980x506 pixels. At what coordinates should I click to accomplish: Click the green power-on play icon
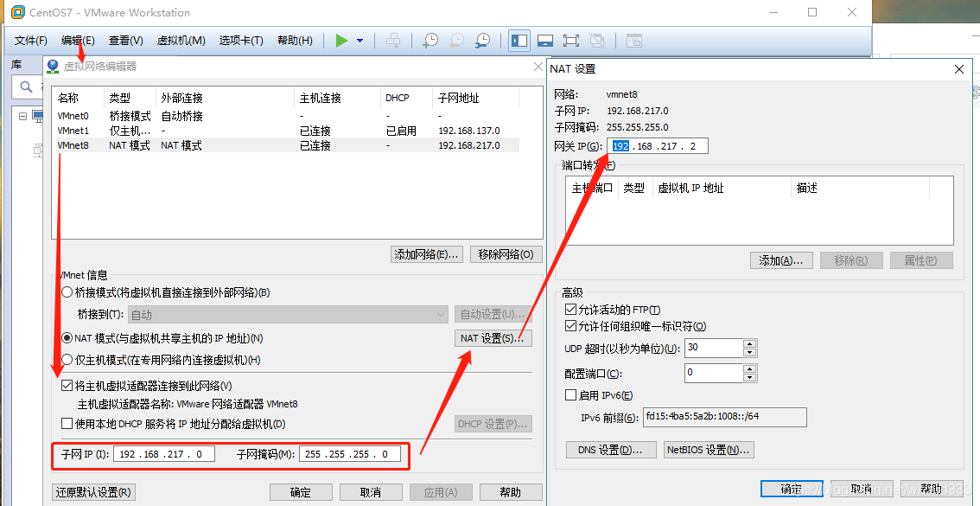click(x=341, y=41)
